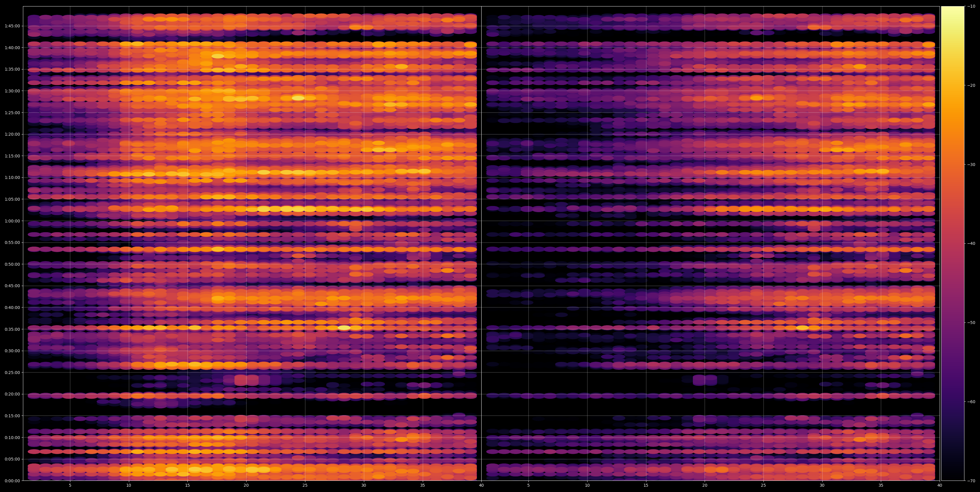
Task: Select the 0:20:00 y-axis tick label
Action: [x=12, y=394]
